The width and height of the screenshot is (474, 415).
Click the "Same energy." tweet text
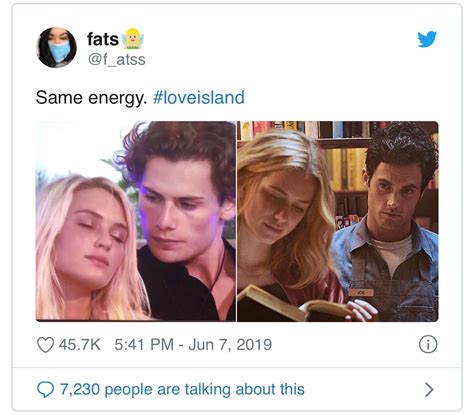(x=91, y=98)
